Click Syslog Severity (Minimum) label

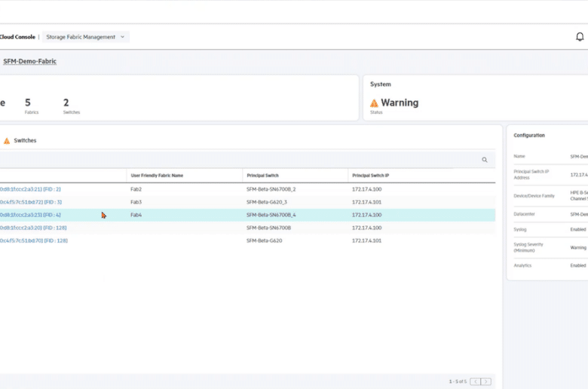pyautogui.click(x=528, y=247)
